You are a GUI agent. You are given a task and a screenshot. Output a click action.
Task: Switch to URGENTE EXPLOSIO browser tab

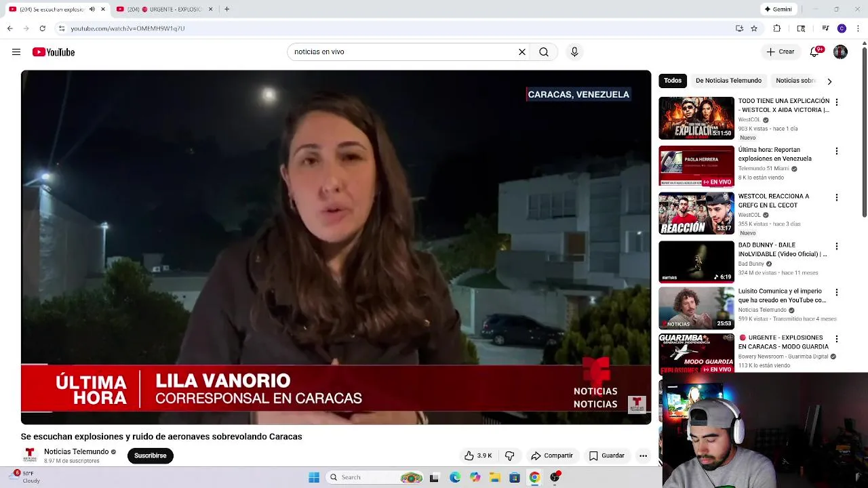[x=165, y=9]
